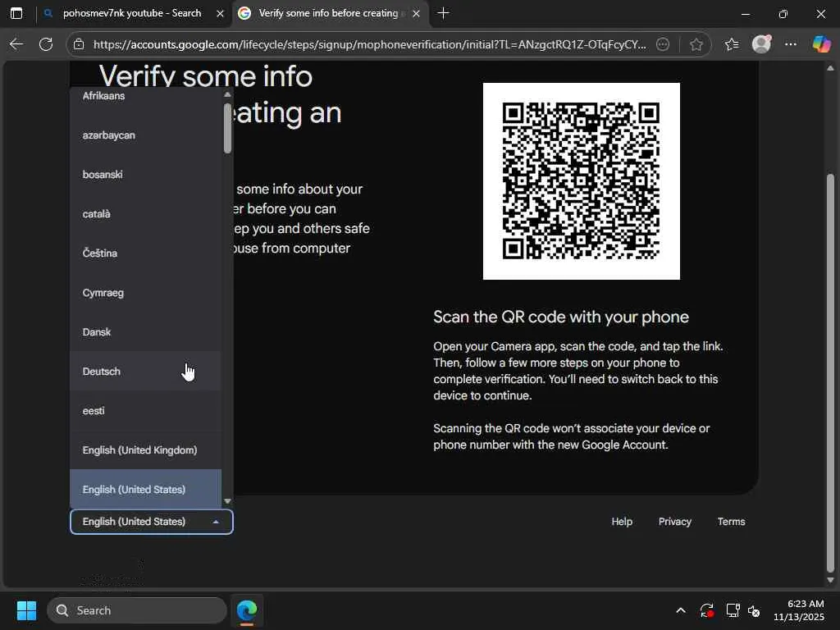This screenshot has width=840, height=630.
Task: Close the Verify some info tab
Action: pos(416,14)
